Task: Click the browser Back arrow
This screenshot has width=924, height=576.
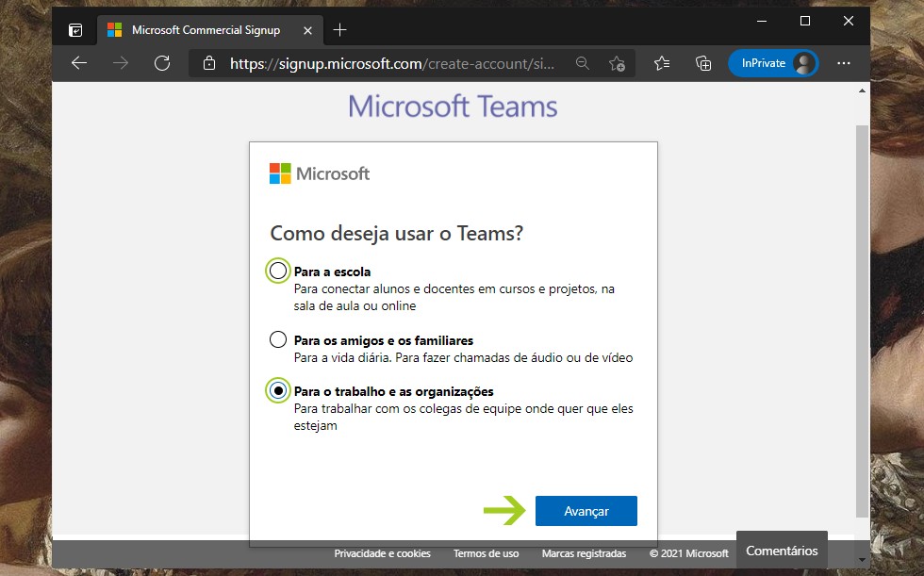Action: 79,63
